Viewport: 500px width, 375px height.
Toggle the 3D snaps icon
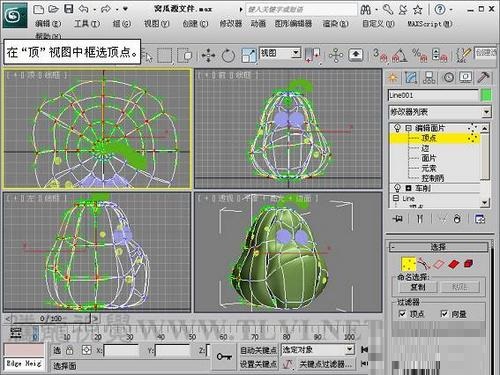380,55
